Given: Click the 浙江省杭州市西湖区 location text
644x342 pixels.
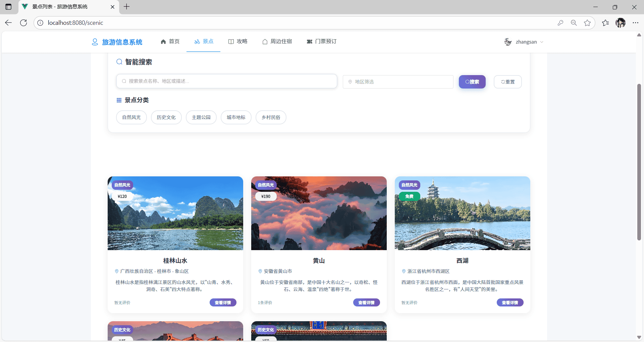Looking at the screenshot, I should click(x=429, y=271).
